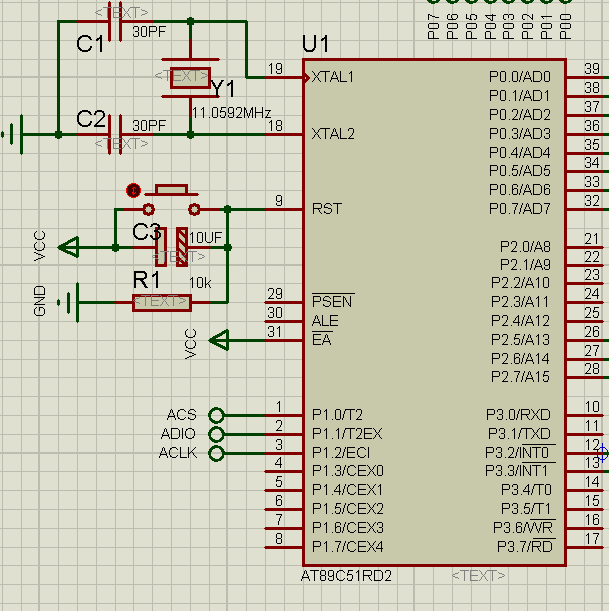Click the P07 net label at top
This screenshot has width=609, height=611.
(x=433, y=26)
